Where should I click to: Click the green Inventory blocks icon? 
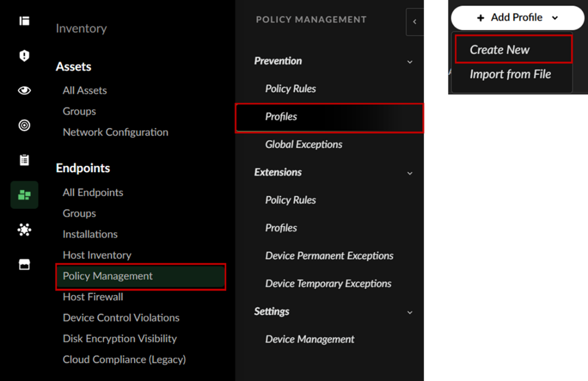click(24, 195)
